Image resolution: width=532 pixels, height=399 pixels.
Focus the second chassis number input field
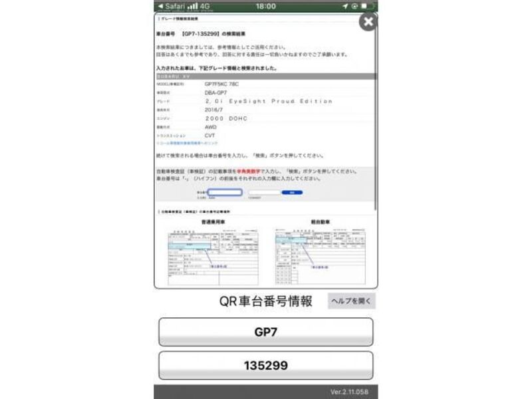click(264, 192)
